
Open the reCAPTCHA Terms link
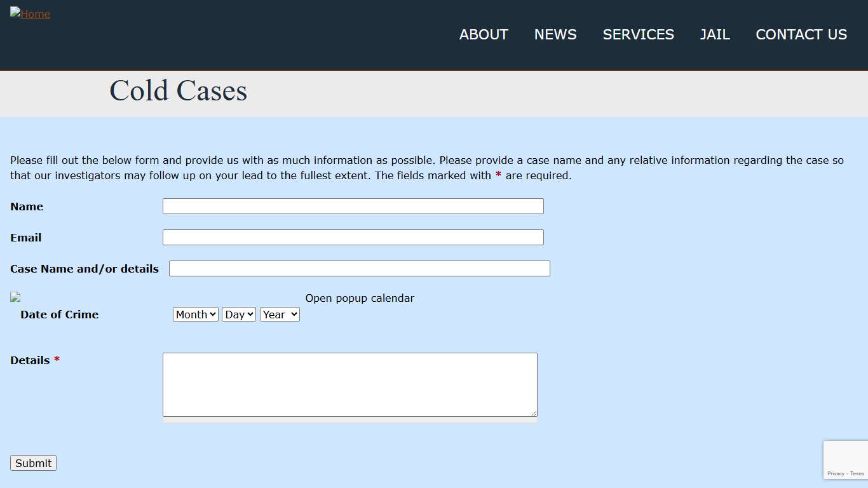click(x=857, y=473)
